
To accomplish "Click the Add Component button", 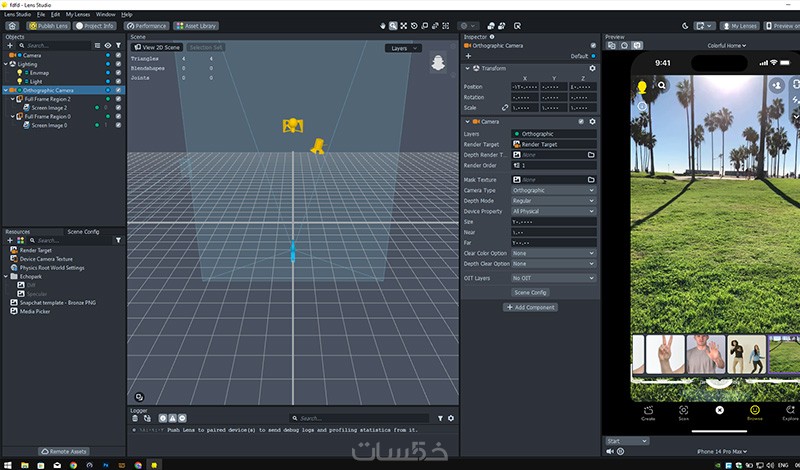I will click(x=531, y=307).
